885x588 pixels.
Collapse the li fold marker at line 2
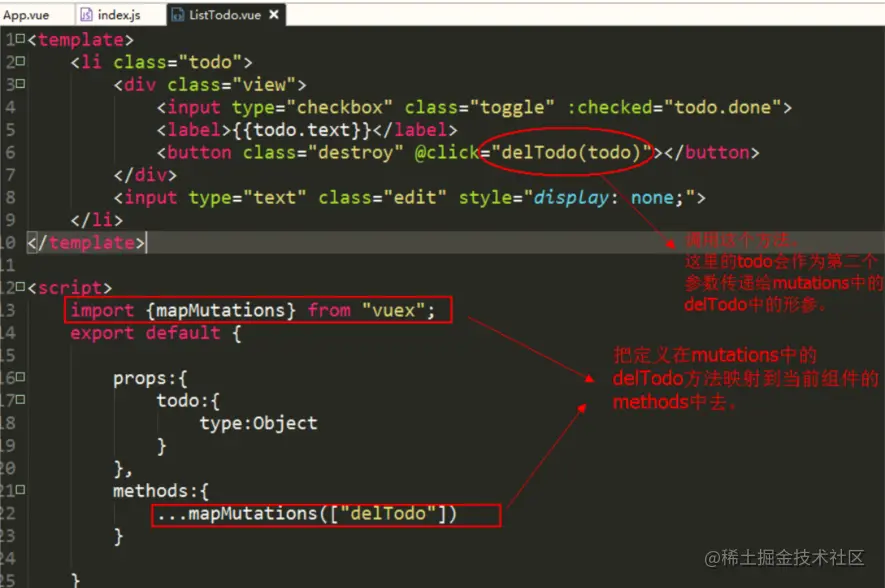[x=21, y=61]
